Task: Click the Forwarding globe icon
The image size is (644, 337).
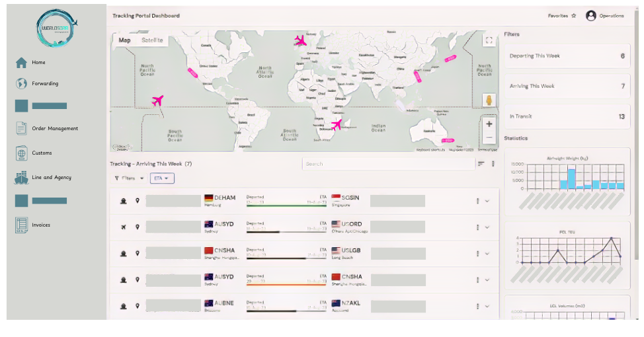Action: point(21,84)
